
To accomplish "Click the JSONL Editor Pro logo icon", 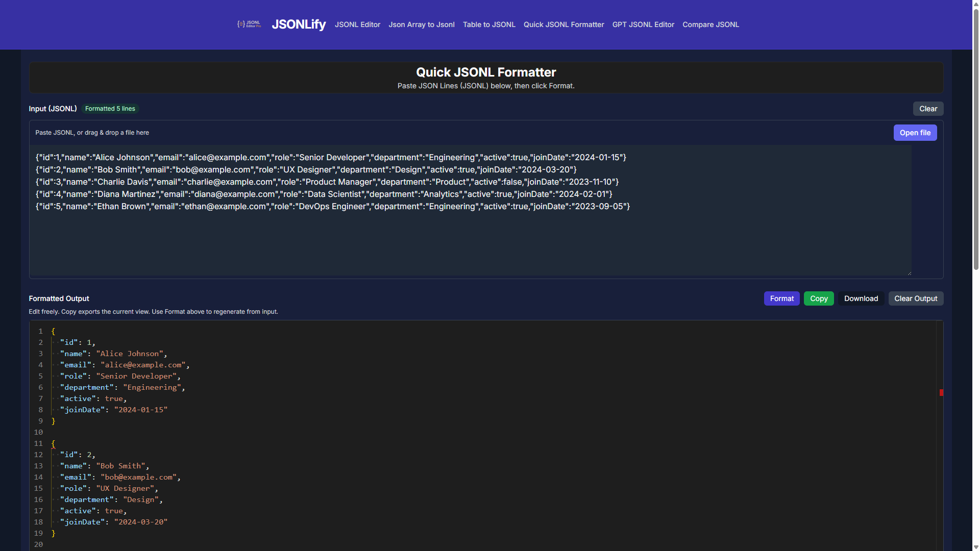I will click(x=249, y=24).
